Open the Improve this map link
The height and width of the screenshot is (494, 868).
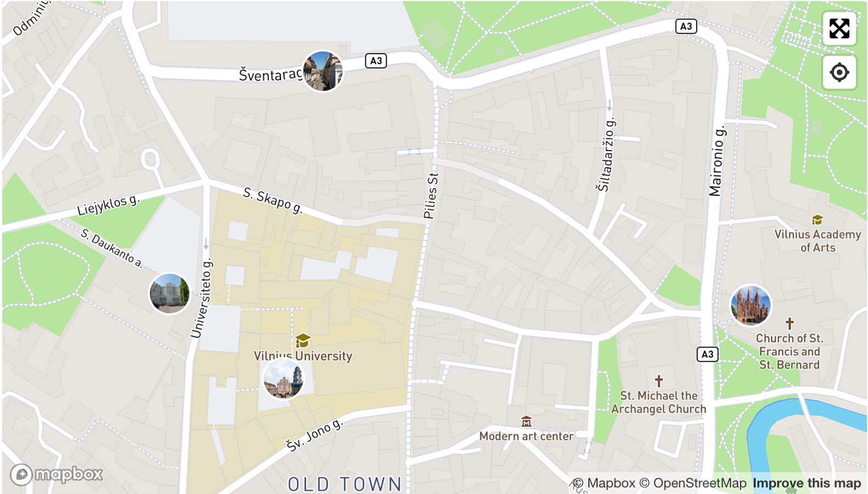[807, 483]
